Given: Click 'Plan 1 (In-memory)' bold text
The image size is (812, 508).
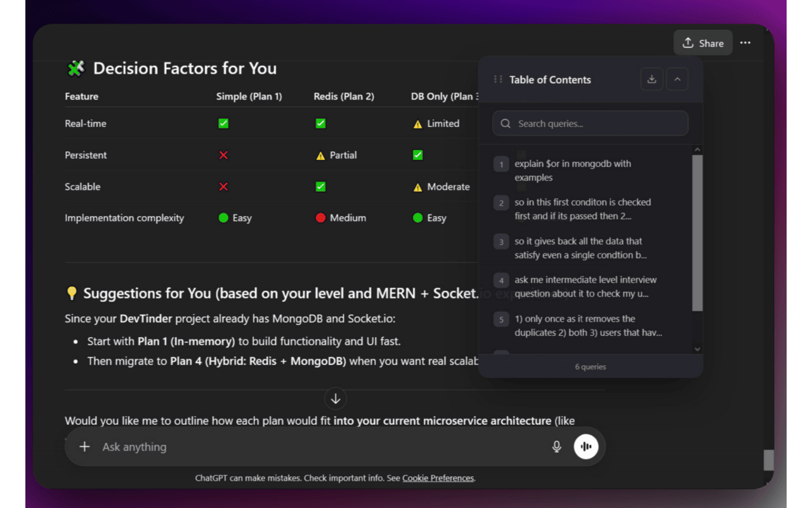Looking at the screenshot, I should click(186, 342).
